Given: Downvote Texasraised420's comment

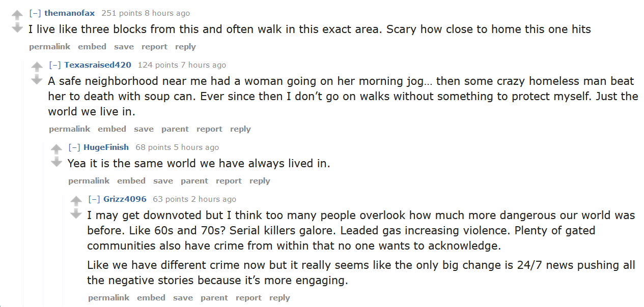Looking at the screenshot, I should coord(37,79).
